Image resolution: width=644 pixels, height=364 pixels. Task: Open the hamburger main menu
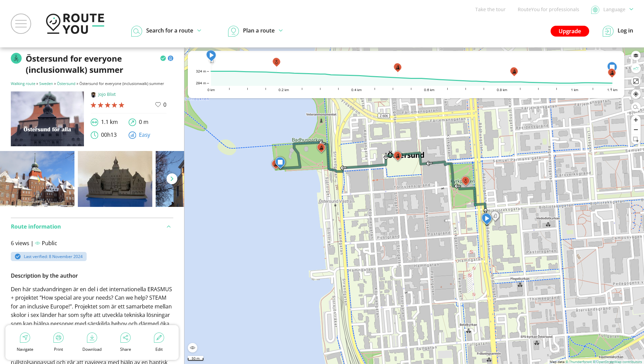21,24
